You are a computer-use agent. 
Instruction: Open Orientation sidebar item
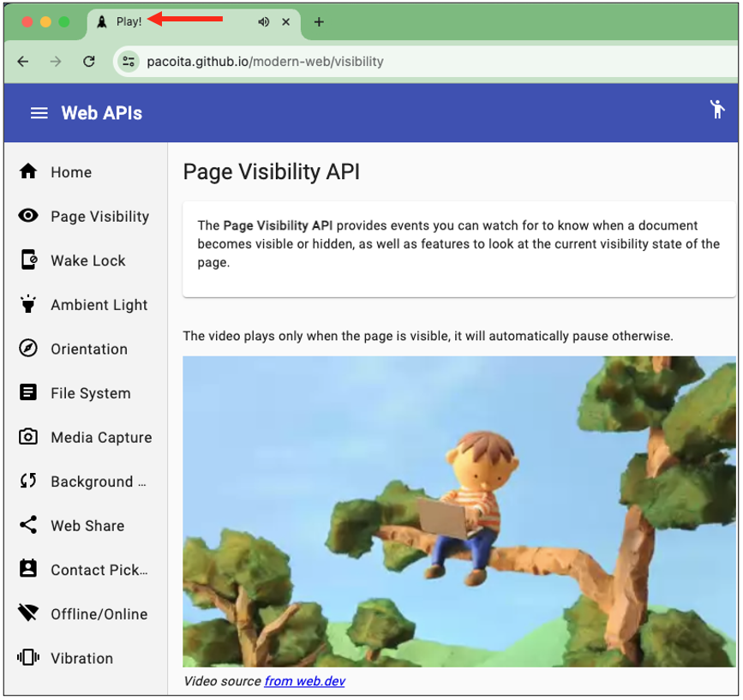[86, 349]
